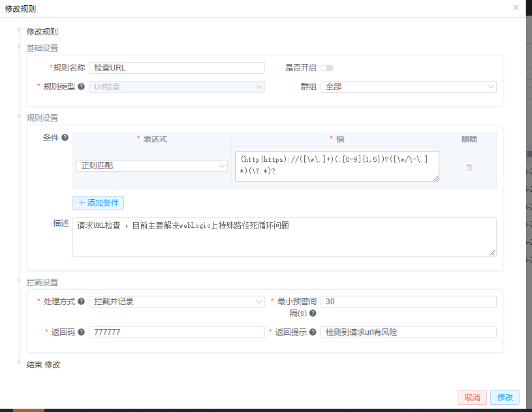Click the 修改 confirm button
Screen dimensions: 532x412
(x=505, y=398)
